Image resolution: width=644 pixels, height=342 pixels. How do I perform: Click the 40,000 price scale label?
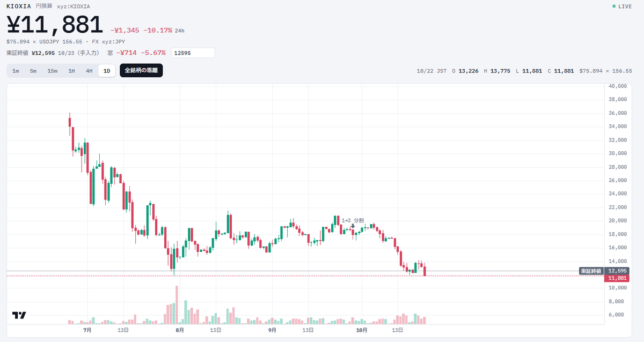618,86
